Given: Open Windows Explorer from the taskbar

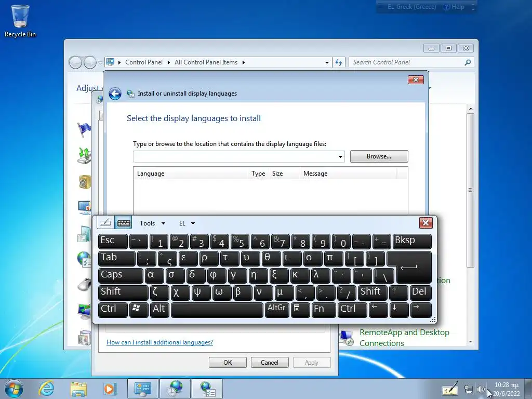Looking at the screenshot, I should [x=78, y=389].
